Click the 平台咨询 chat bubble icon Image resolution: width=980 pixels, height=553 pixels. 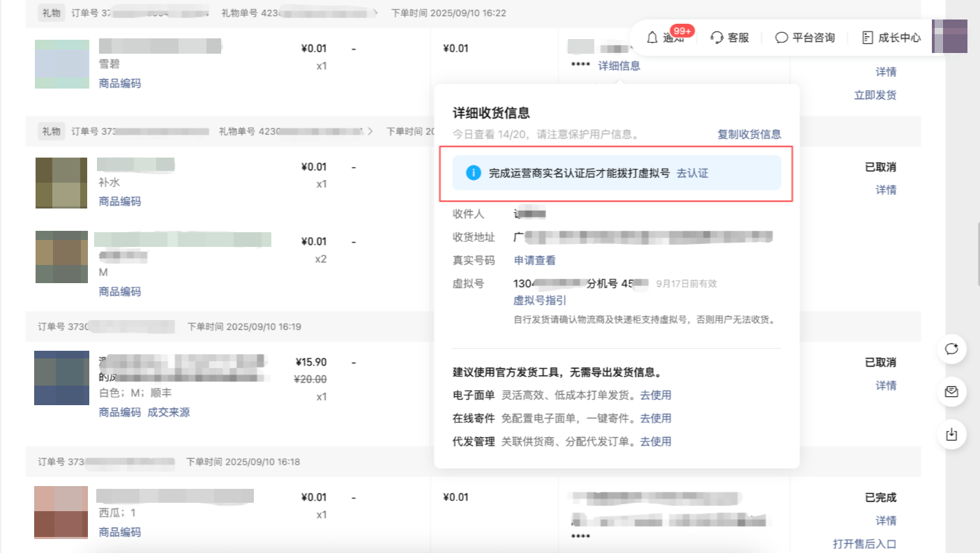(782, 38)
